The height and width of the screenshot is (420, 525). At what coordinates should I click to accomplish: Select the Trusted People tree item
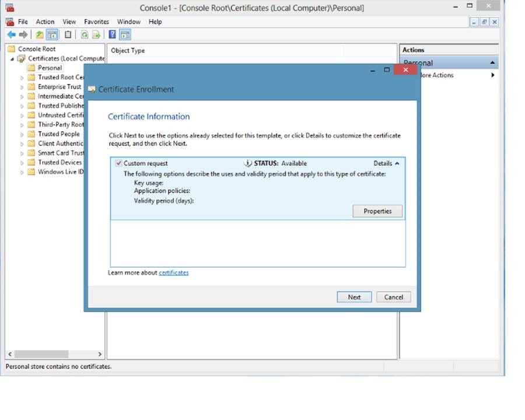pos(59,134)
